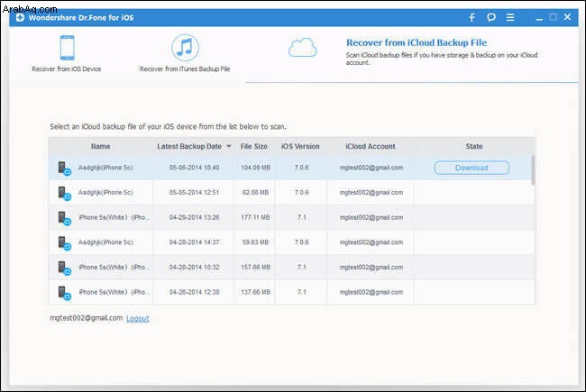Click the mgtest002@gmail.com text beside Logout
586x392 pixels.
(87, 318)
